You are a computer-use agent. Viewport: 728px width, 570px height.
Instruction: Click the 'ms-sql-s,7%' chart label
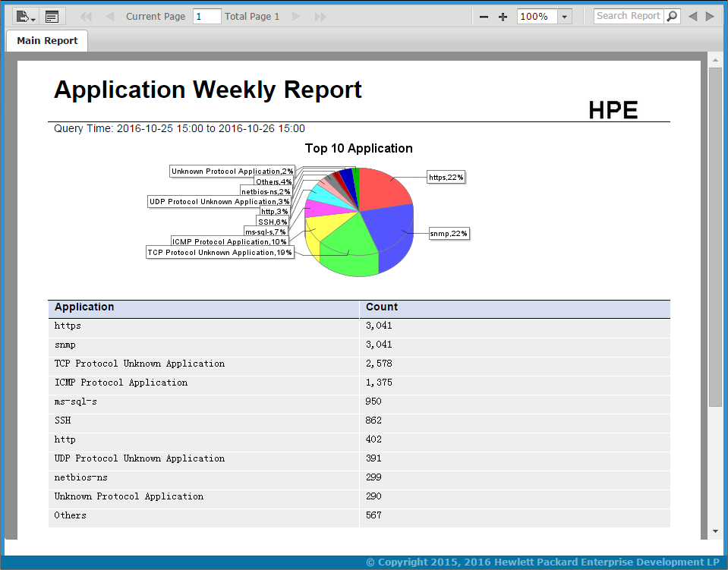[266, 231]
